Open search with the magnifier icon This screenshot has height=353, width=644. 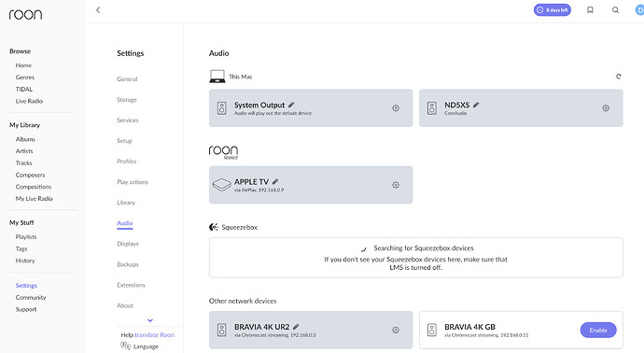[615, 10]
